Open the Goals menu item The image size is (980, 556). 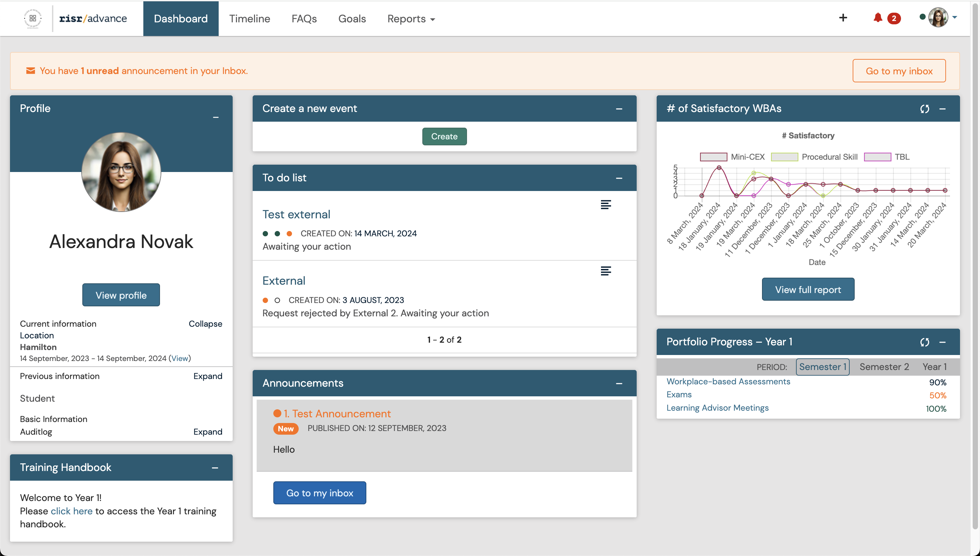[352, 19]
